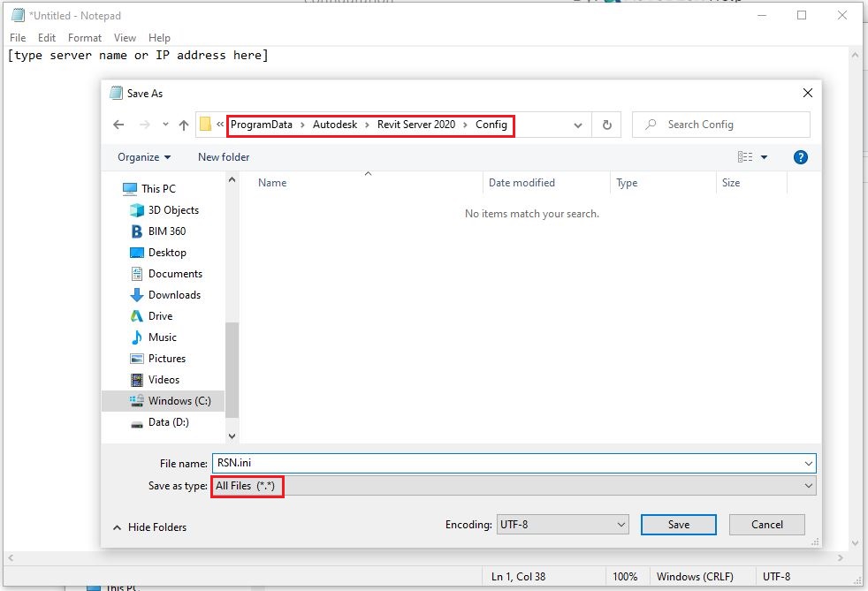Click the ProgramData breadcrumb segment
This screenshot has height=591, width=868.
[x=262, y=125]
